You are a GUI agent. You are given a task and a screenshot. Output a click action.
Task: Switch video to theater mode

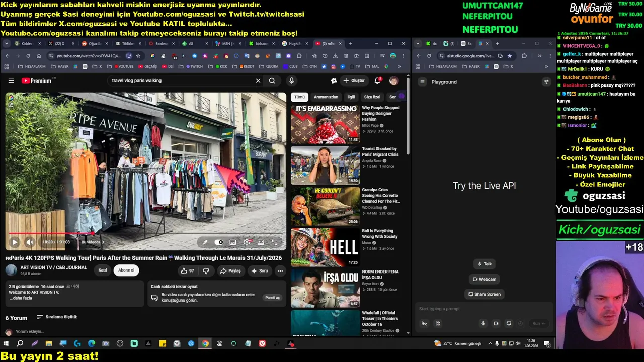[x=261, y=242]
